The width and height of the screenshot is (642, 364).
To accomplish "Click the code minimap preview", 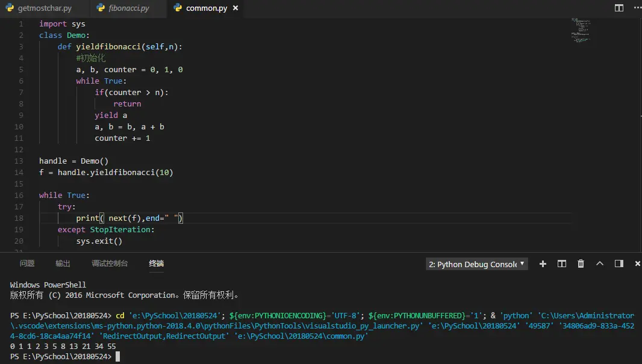I will click(x=581, y=30).
